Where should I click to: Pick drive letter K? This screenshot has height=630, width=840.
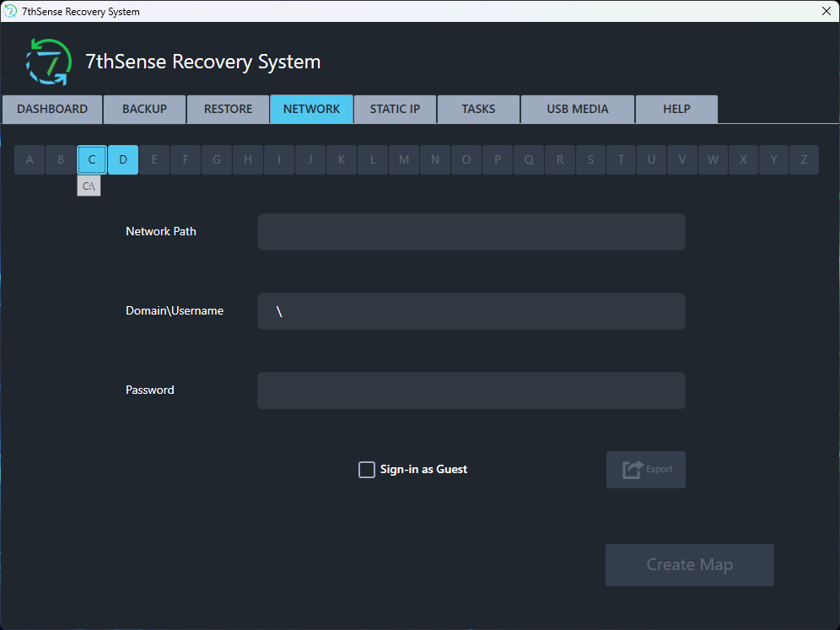click(342, 159)
